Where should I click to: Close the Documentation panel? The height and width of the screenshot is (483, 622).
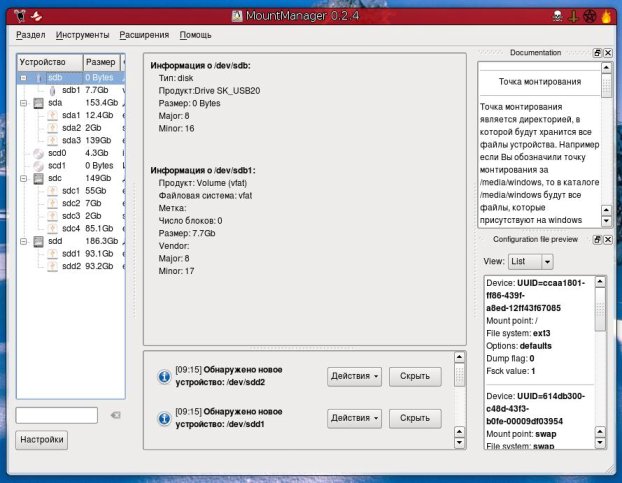(x=608, y=53)
